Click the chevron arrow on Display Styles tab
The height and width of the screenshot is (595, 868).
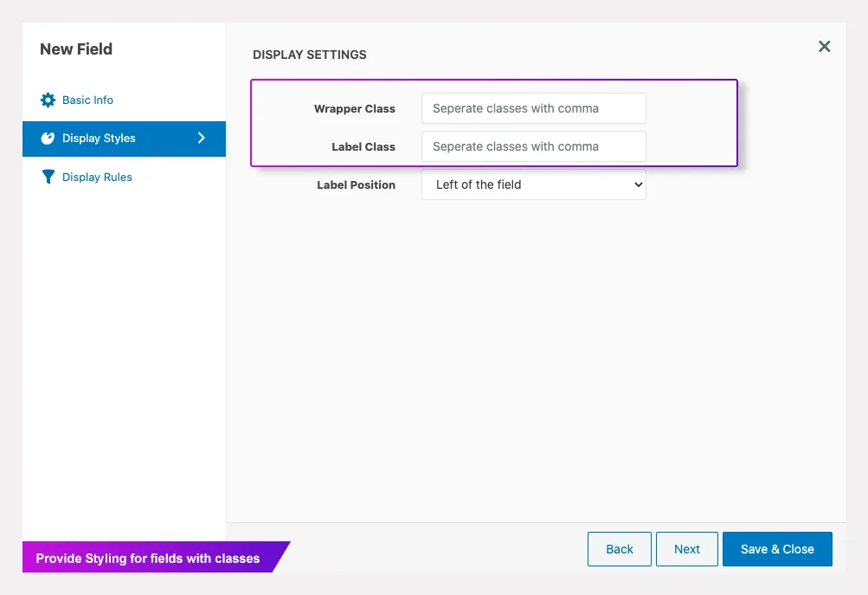[202, 138]
